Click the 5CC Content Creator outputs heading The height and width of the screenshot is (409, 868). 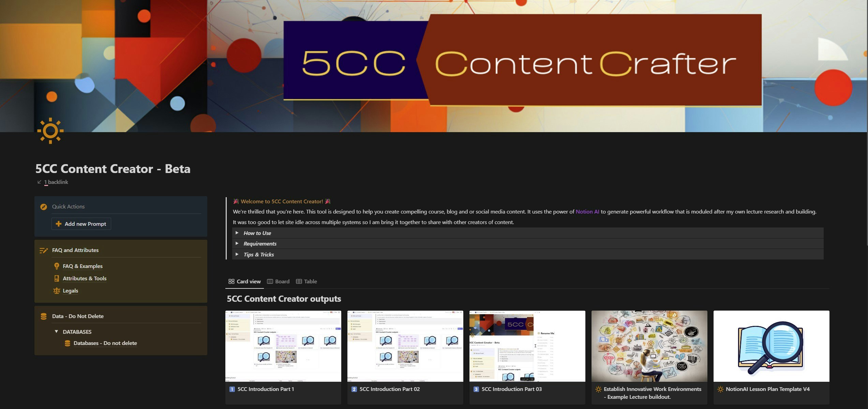(284, 299)
